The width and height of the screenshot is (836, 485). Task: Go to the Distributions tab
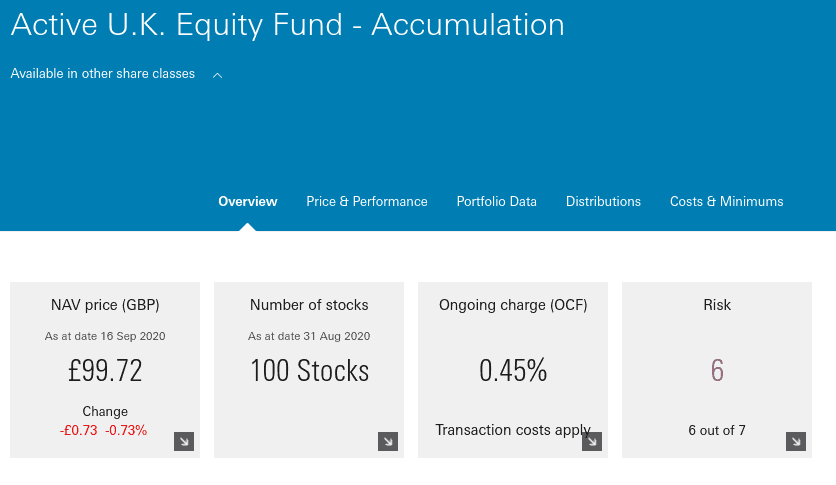pos(603,201)
